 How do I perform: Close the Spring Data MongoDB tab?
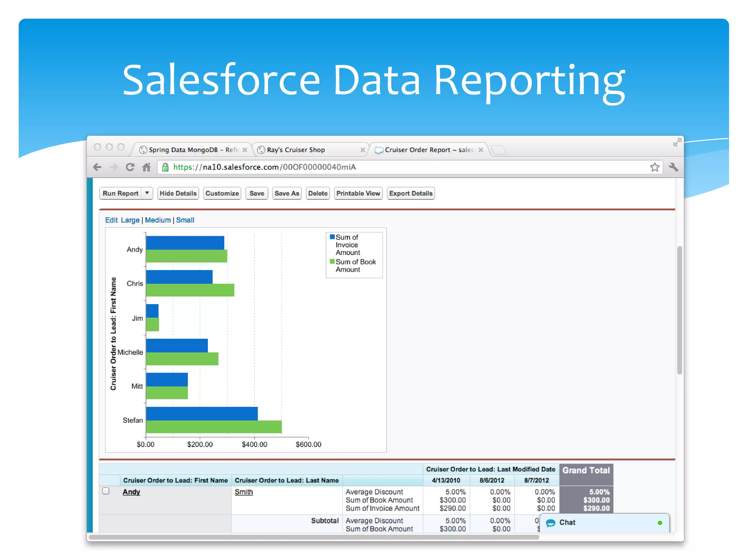click(245, 150)
